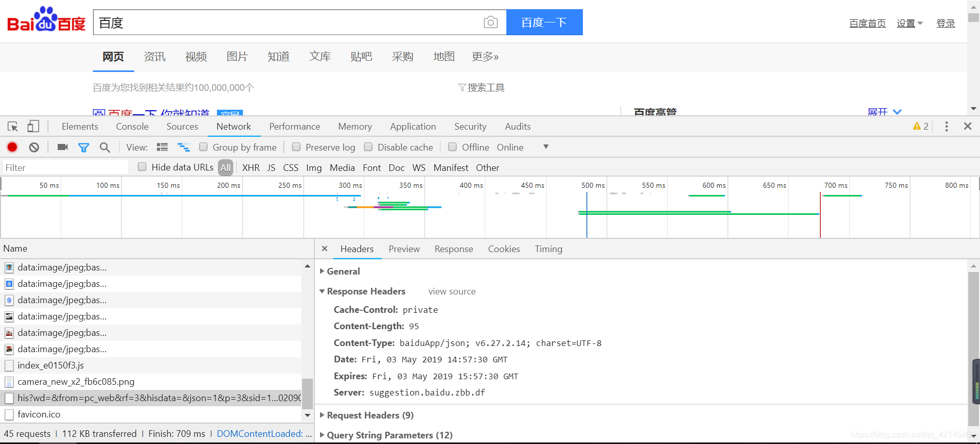Click the 搜索工具 filter icon
This screenshot has height=444, width=980.
click(462, 88)
